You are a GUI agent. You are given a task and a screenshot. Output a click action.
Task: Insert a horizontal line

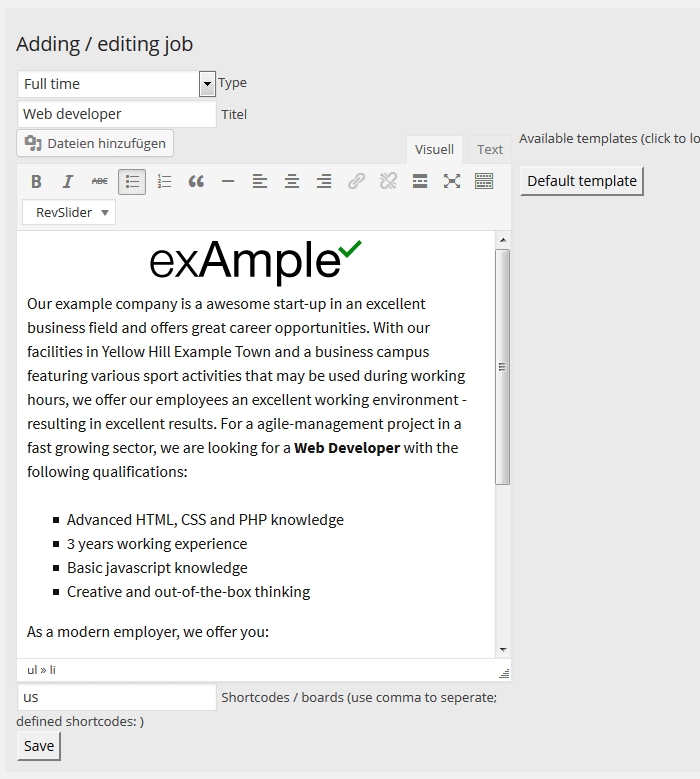(x=228, y=181)
